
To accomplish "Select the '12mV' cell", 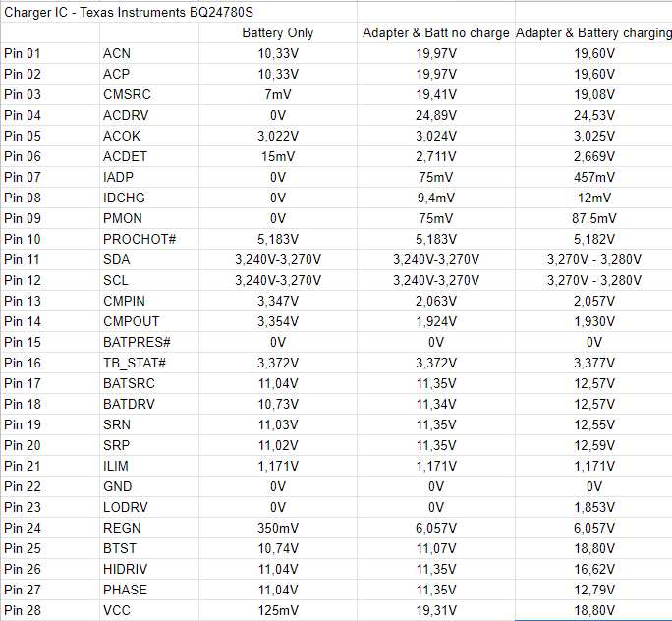I will click(594, 198).
